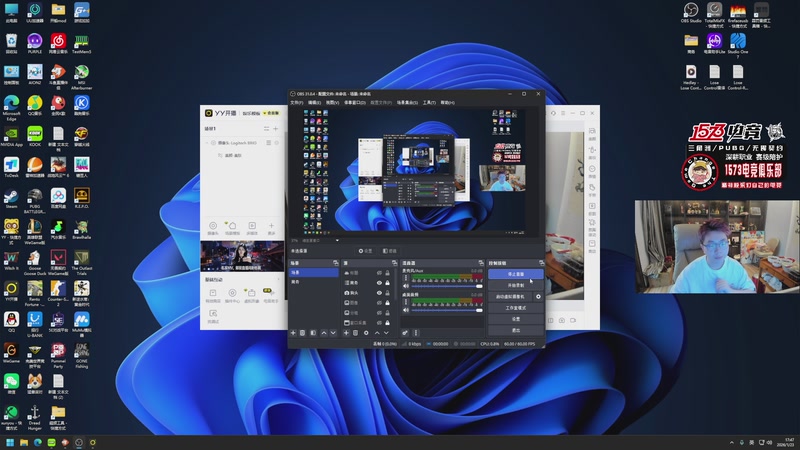Open the Edit (E) menu in OBS

(314, 103)
